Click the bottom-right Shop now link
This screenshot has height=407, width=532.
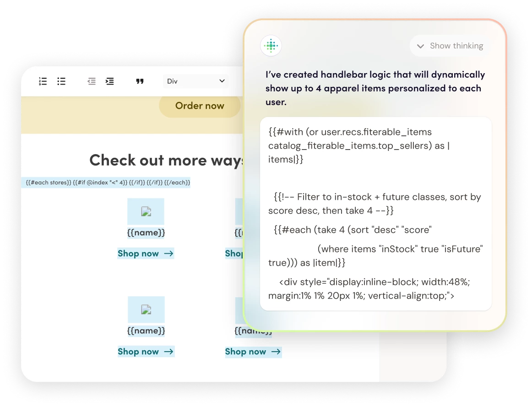pos(253,352)
